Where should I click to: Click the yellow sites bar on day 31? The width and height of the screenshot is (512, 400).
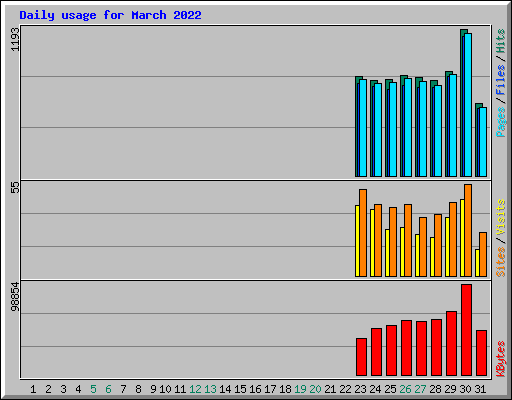click(x=477, y=263)
